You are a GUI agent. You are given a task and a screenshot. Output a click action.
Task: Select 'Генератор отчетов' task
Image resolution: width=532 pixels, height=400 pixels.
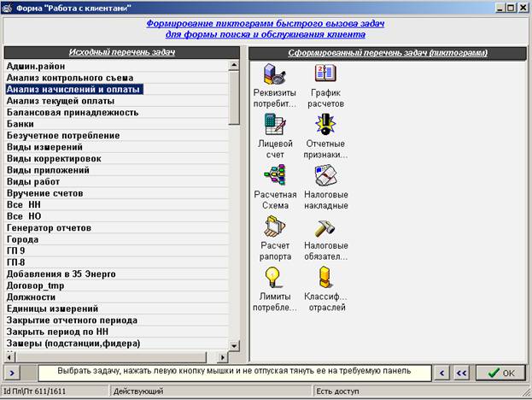click(116, 228)
